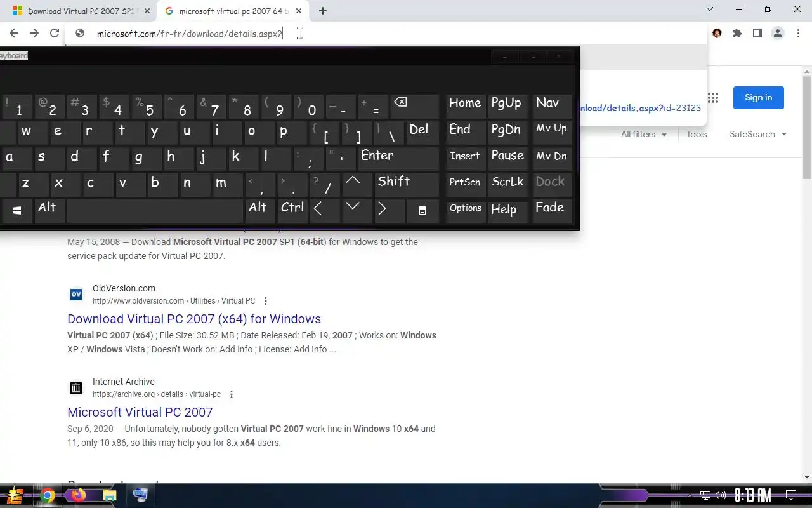
Task: Open Microsoft Virtual PC 2007 archive link
Action: 140,412
